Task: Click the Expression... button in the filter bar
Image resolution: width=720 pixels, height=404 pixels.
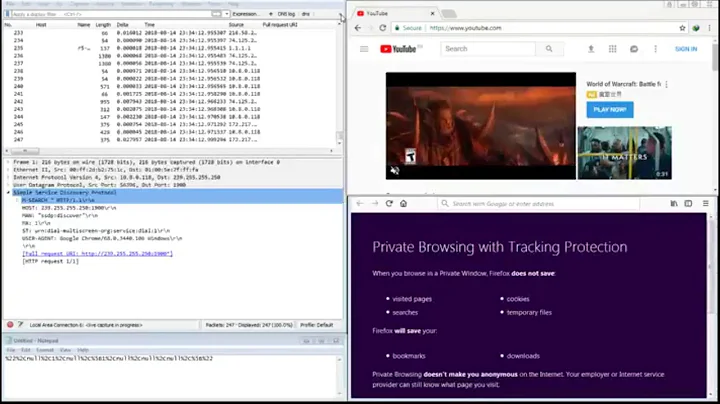Action: pyautogui.click(x=246, y=14)
